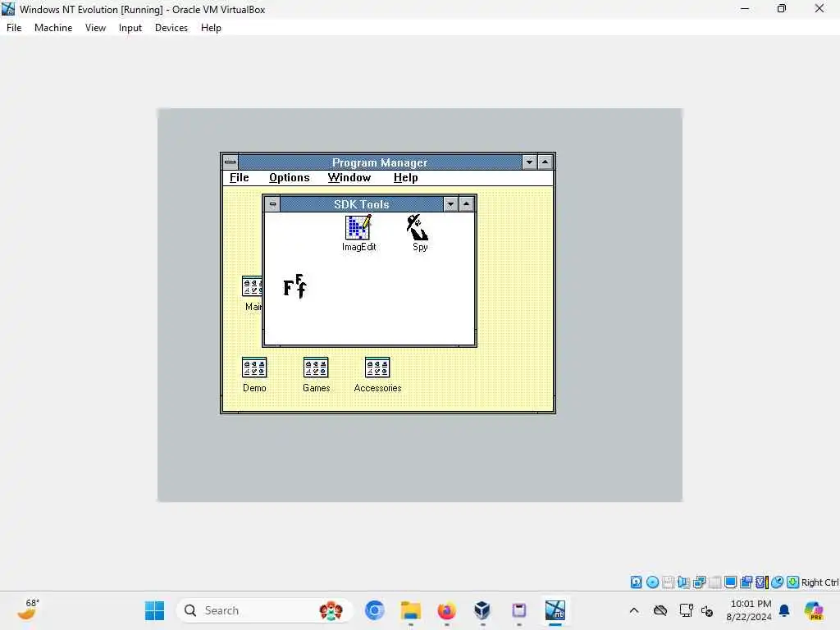The height and width of the screenshot is (630, 840).
Task: Switch to Windows NT VM taskbar icon
Action: coord(555,610)
